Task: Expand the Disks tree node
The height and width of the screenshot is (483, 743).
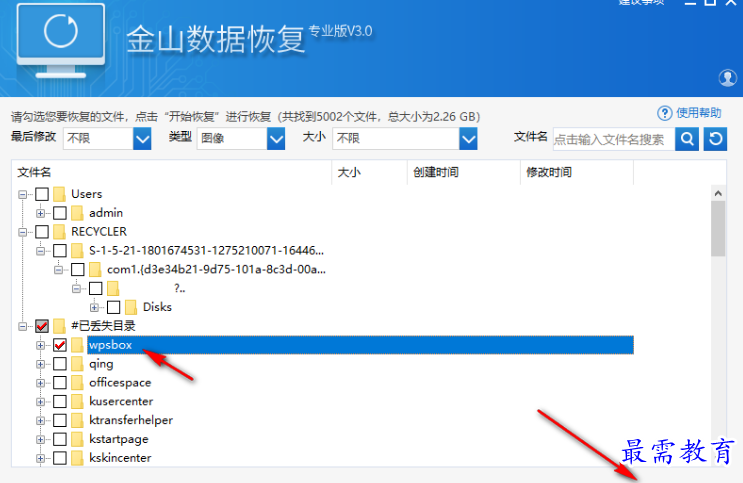Action: (94, 308)
